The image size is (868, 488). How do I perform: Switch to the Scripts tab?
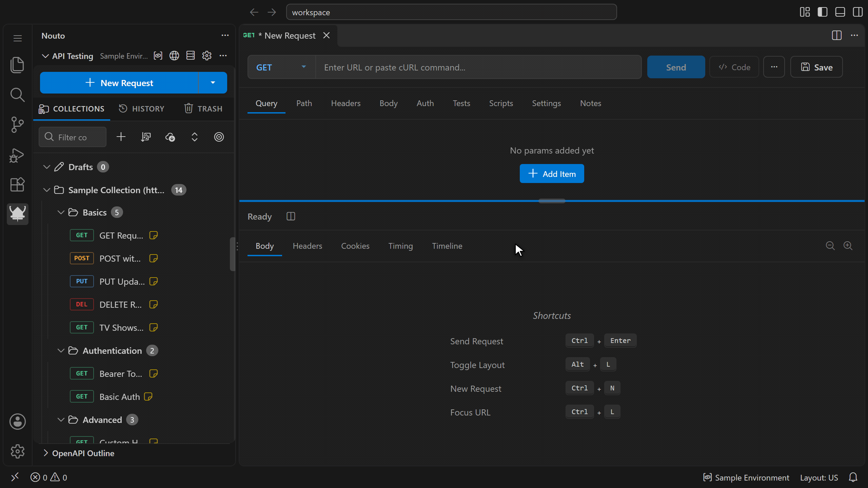(501, 103)
